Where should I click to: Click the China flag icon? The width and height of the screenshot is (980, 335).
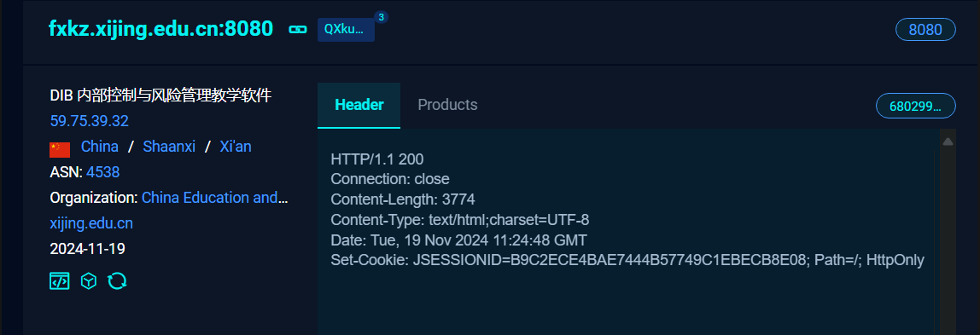point(60,150)
